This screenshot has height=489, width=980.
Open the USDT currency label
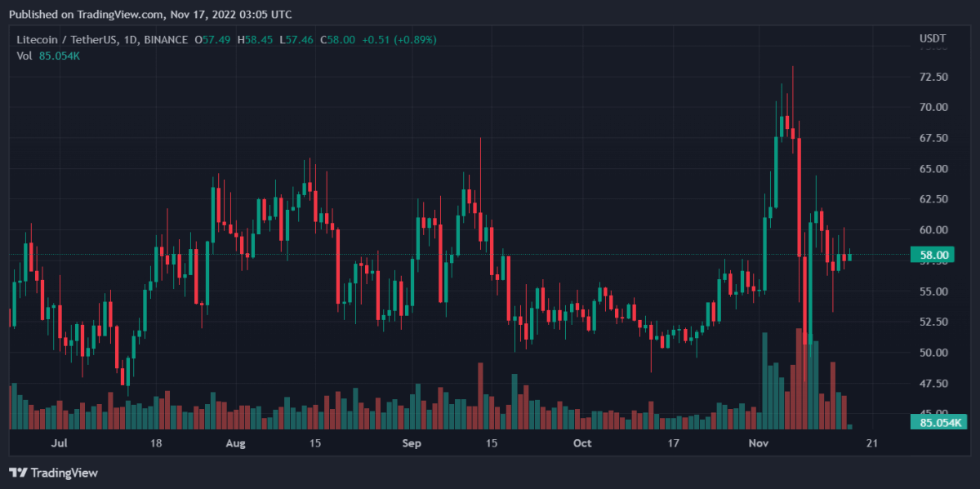pyautogui.click(x=933, y=38)
